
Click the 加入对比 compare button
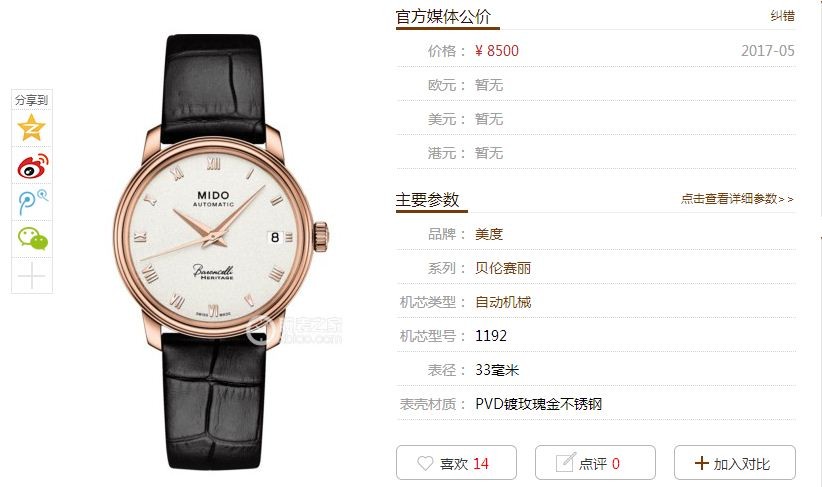tap(734, 462)
